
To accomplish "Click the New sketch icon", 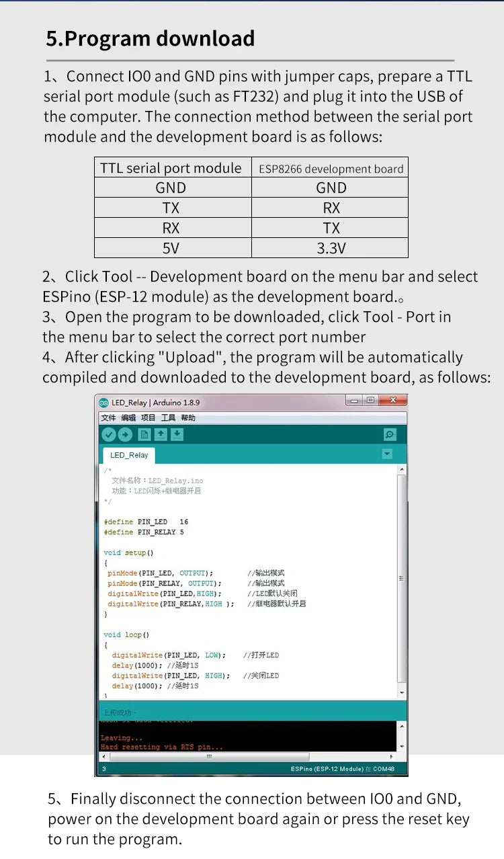I will point(144,435).
